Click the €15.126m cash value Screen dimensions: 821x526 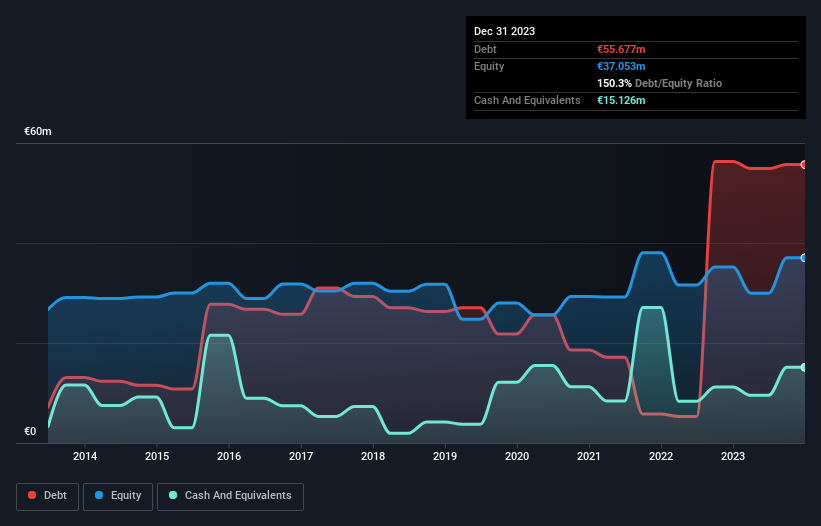(x=621, y=100)
